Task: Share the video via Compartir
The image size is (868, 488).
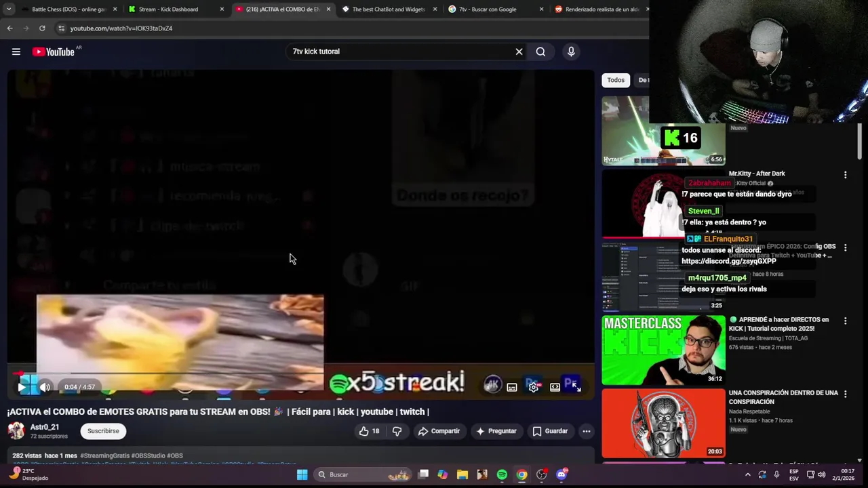Action: coord(439,431)
